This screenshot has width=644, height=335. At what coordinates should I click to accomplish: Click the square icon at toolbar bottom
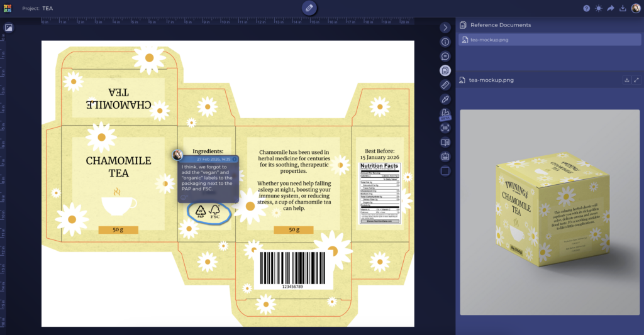tap(445, 171)
